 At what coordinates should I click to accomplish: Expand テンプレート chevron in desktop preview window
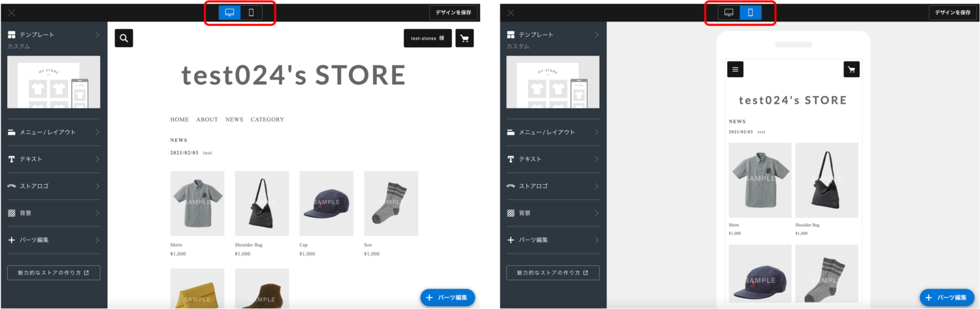[x=97, y=35]
